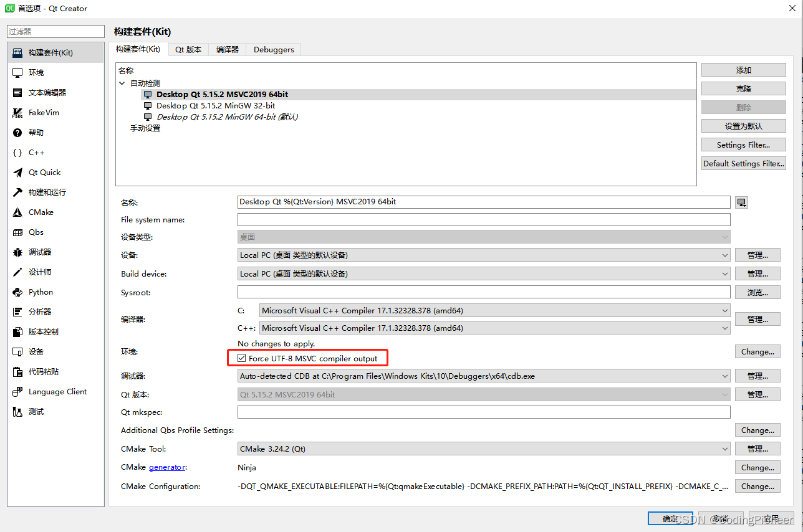Click the 'Ninja' generator value
Viewport: 803px width, 532px height.
247,467
